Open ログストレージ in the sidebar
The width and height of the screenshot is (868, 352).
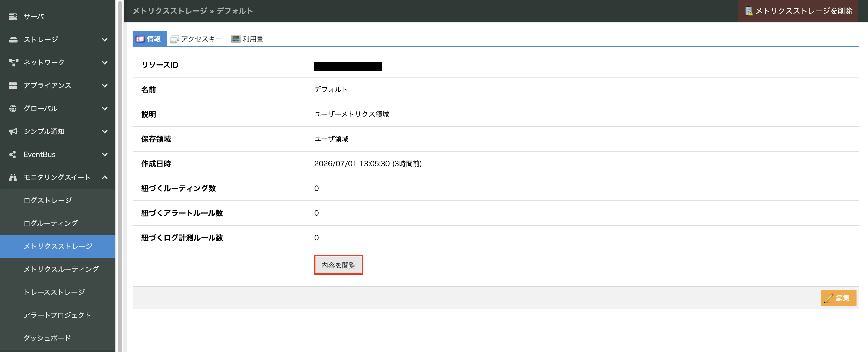[58, 200]
